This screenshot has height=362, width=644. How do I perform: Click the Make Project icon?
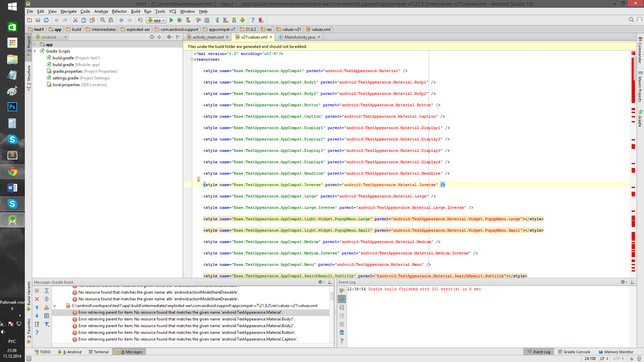tap(140, 20)
